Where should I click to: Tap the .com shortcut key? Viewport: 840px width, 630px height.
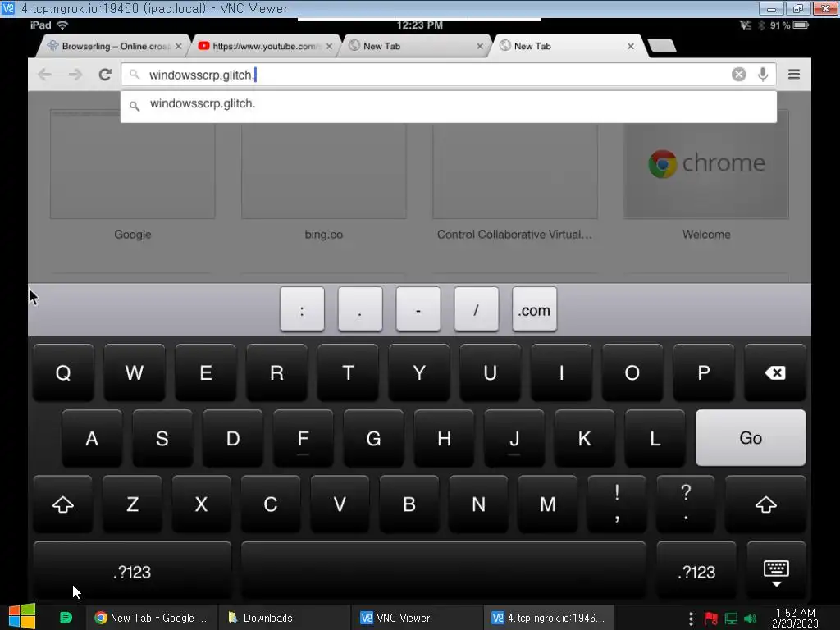click(535, 309)
